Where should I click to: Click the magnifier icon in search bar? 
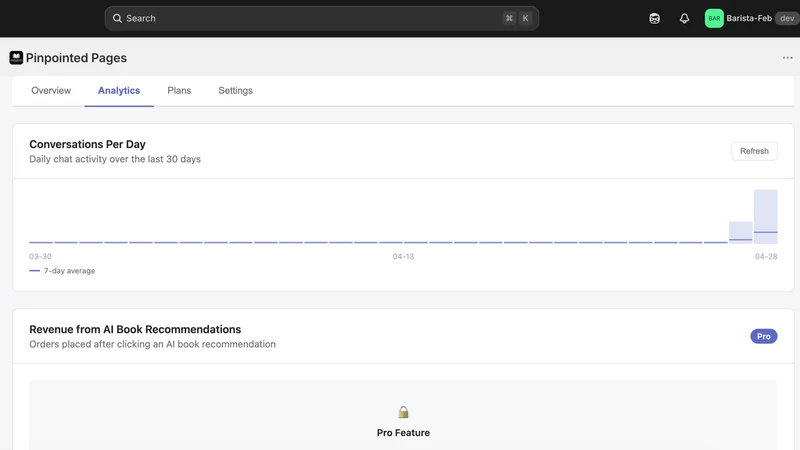[117, 18]
